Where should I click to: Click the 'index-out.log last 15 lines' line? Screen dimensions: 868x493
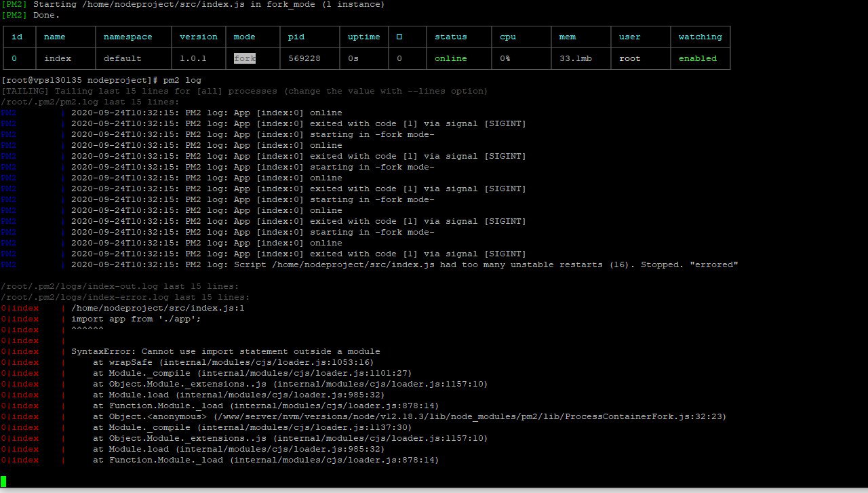[120, 286]
